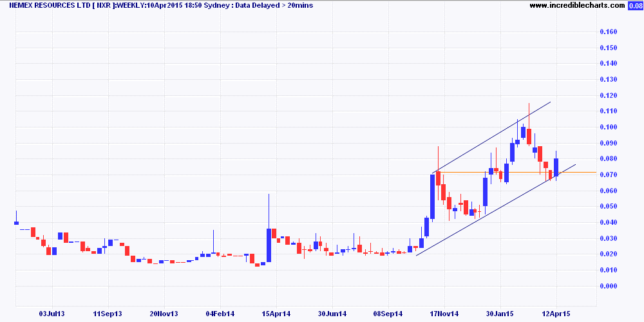Select the 0.050 price axis label
644x322 pixels.
click(x=609, y=207)
